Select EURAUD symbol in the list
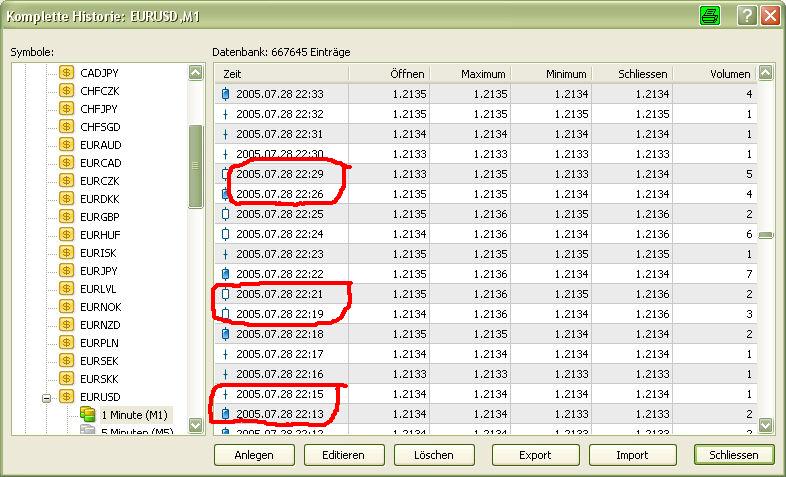This screenshot has width=786, height=477. point(101,145)
